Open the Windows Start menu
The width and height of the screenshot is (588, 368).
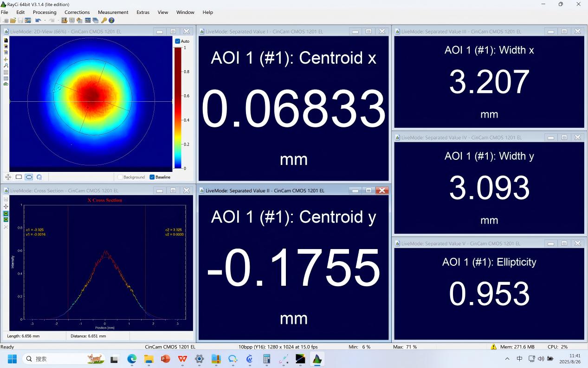(12, 359)
